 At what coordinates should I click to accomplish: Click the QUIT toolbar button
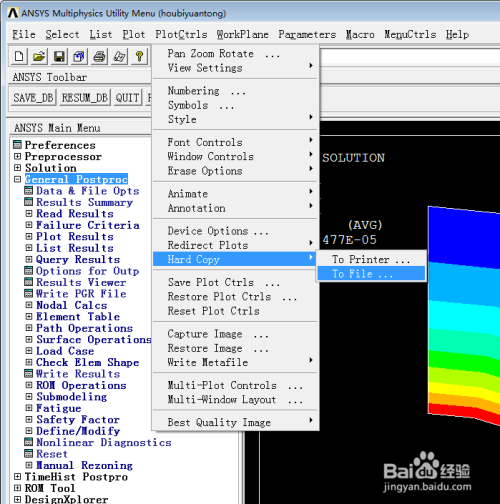(x=128, y=98)
